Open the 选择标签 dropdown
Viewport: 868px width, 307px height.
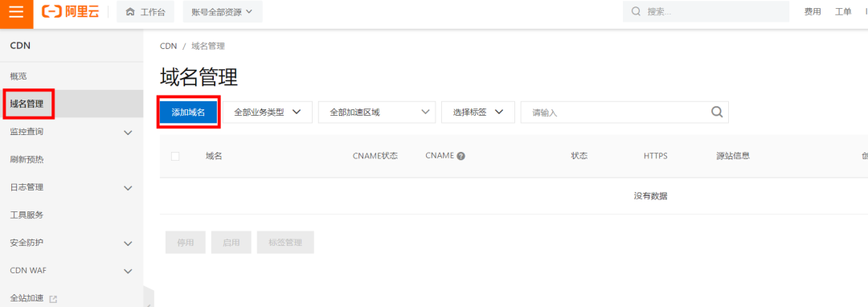click(478, 113)
